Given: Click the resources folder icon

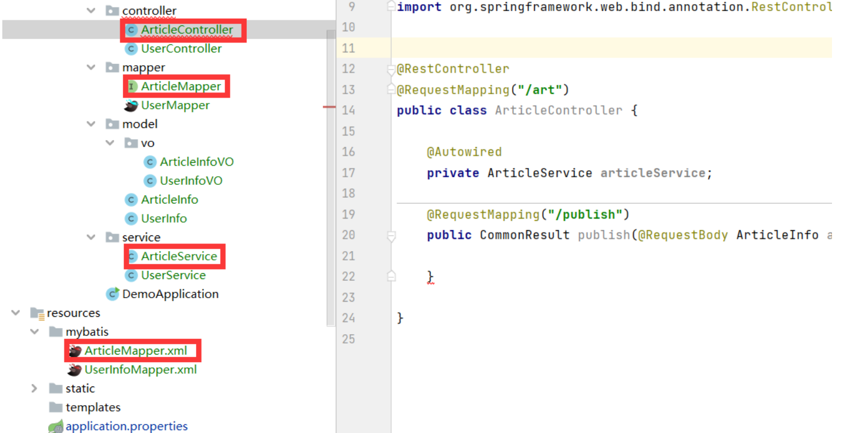Looking at the screenshot, I should [x=37, y=313].
